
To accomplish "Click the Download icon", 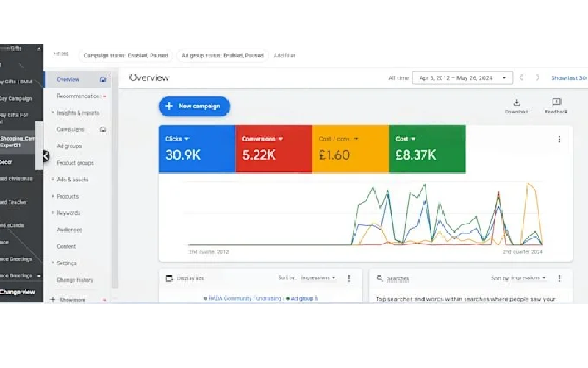I will 516,103.
